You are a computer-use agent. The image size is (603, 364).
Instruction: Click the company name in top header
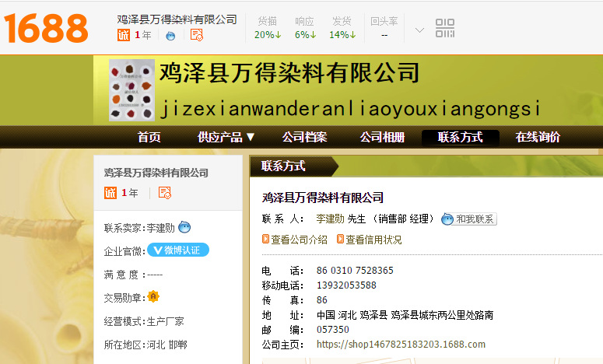tap(177, 19)
